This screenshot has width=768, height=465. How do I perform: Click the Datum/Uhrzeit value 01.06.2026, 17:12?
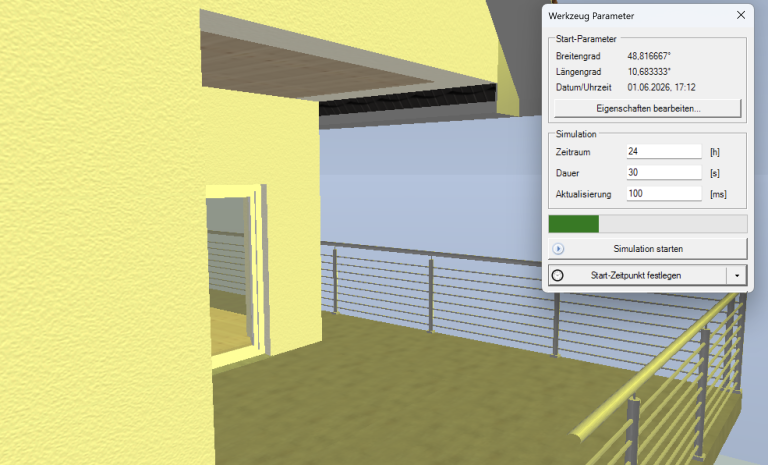tap(669, 88)
